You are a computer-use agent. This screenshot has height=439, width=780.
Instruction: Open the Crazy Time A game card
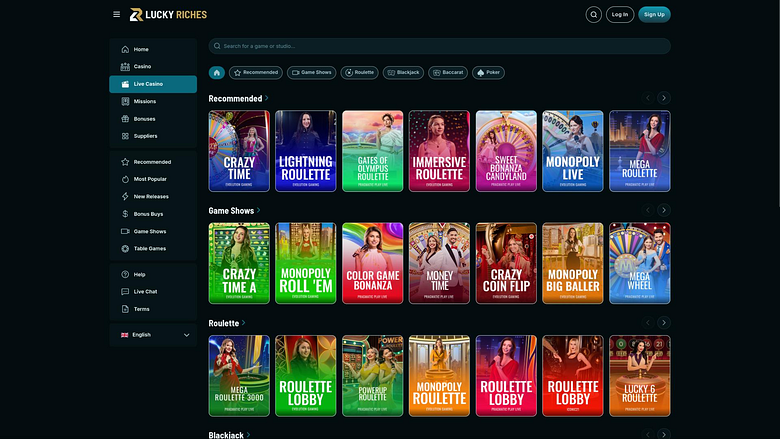tap(239, 263)
